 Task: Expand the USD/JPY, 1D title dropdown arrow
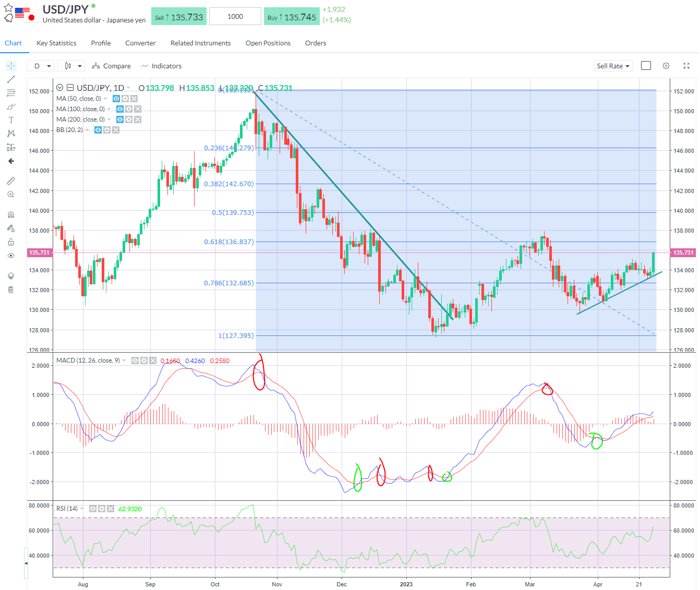pos(129,88)
